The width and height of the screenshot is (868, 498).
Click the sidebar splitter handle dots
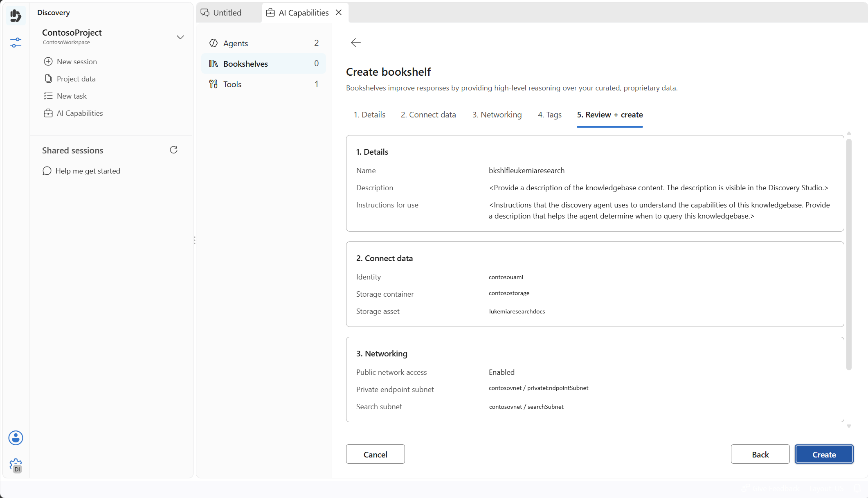click(195, 240)
